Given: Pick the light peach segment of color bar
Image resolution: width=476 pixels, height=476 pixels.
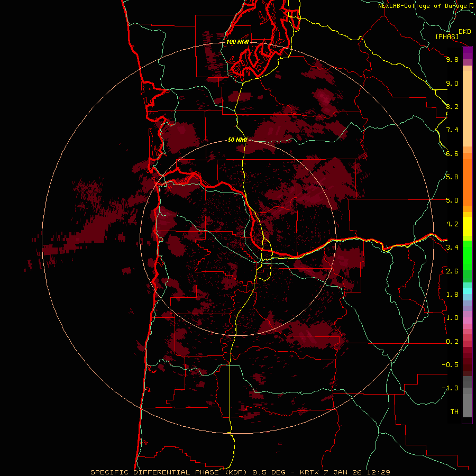Looking at the screenshot, I should pos(467,108).
